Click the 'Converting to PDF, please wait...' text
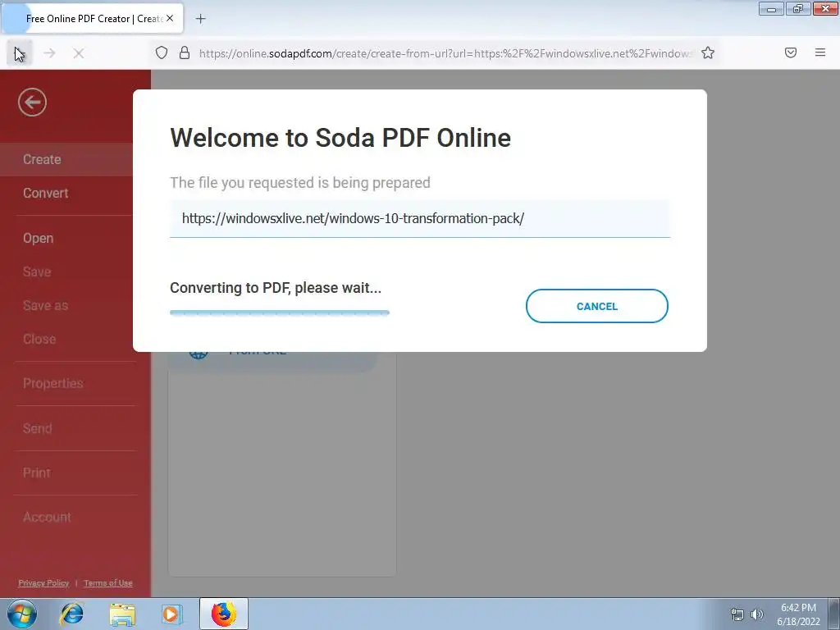Viewport: 840px width, 630px height. pos(276,288)
